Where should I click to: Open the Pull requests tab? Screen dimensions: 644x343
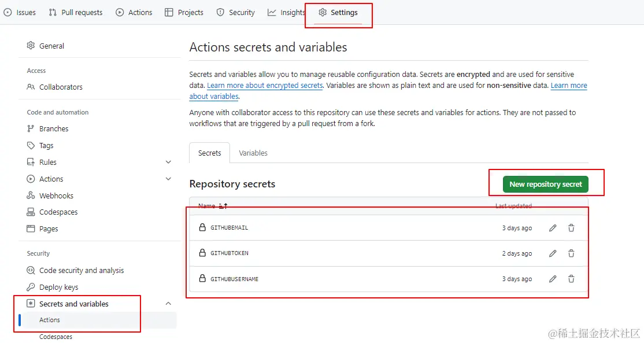coord(76,12)
